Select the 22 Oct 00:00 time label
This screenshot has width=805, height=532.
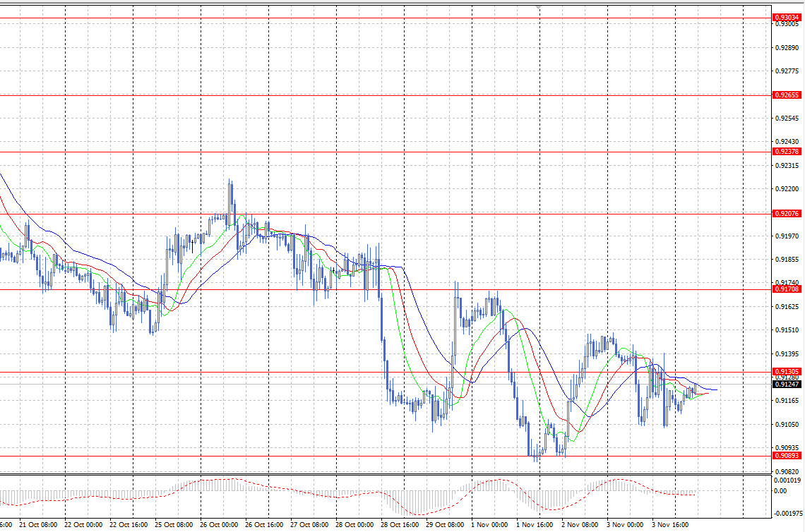pyautogui.click(x=83, y=525)
